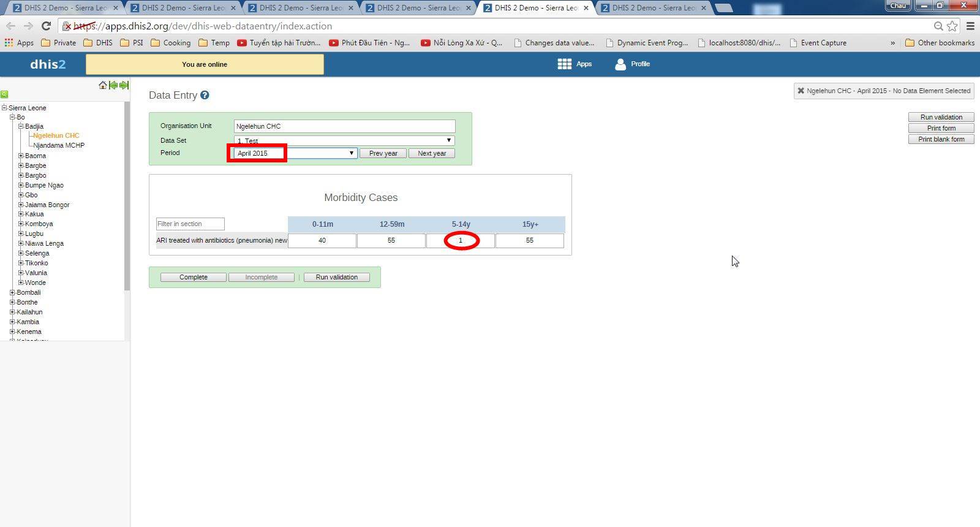Screen dimensions: 980x527
Task: Collapse the Bo district node
Action: 12,117
